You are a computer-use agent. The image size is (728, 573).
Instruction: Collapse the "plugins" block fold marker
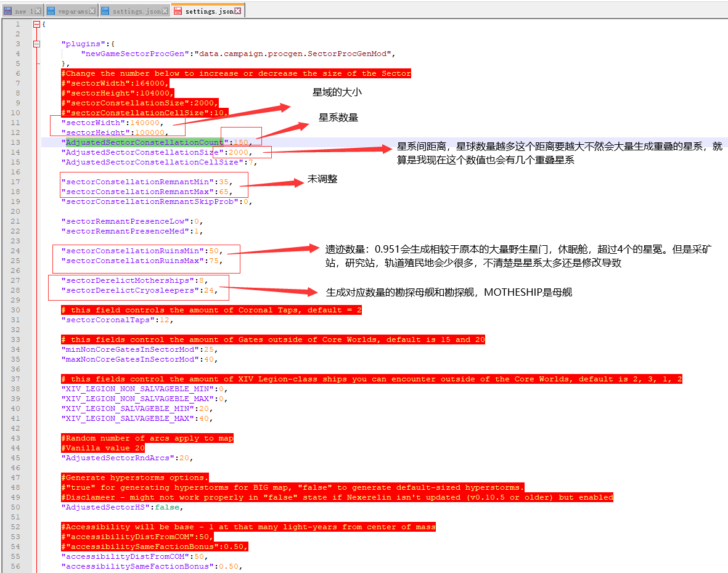(x=36, y=44)
